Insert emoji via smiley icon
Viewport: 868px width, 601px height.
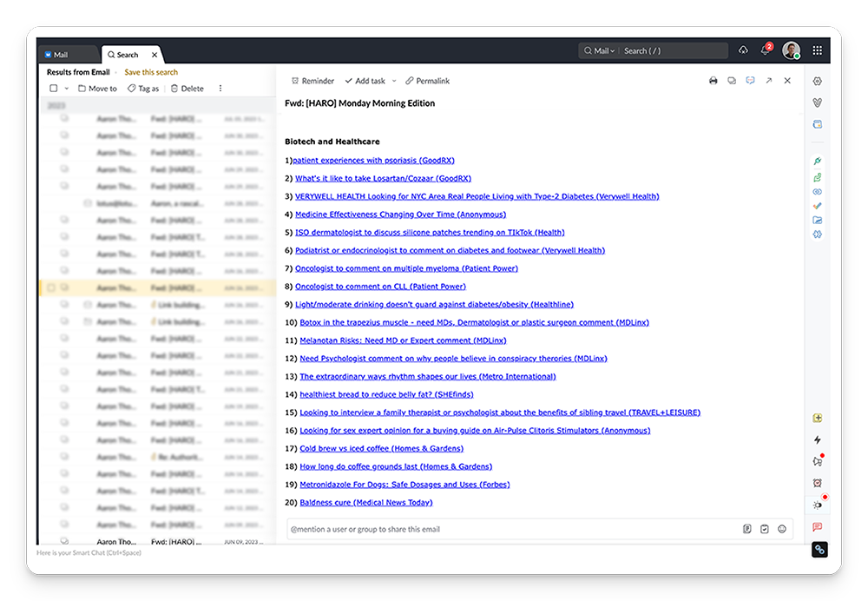click(x=782, y=529)
